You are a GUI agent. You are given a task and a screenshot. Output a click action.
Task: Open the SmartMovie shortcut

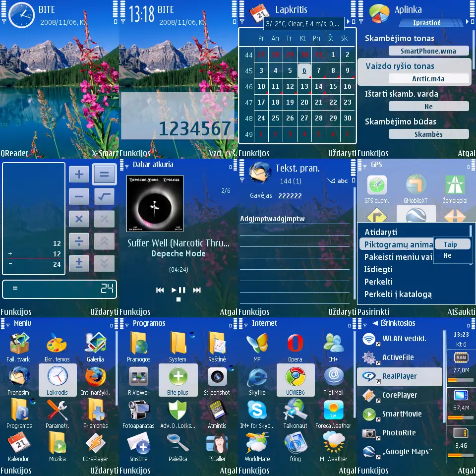coord(400,414)
